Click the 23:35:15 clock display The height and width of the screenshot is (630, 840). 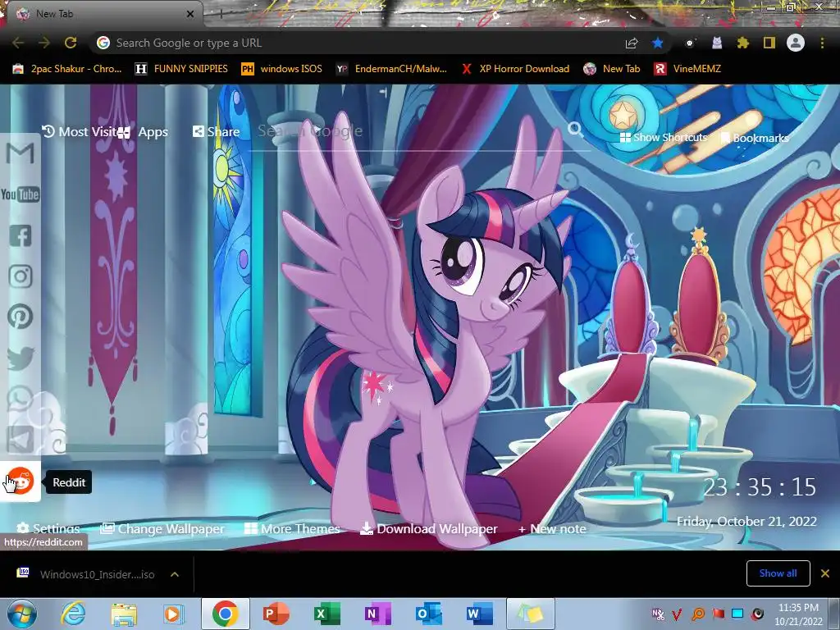point(760,487)
